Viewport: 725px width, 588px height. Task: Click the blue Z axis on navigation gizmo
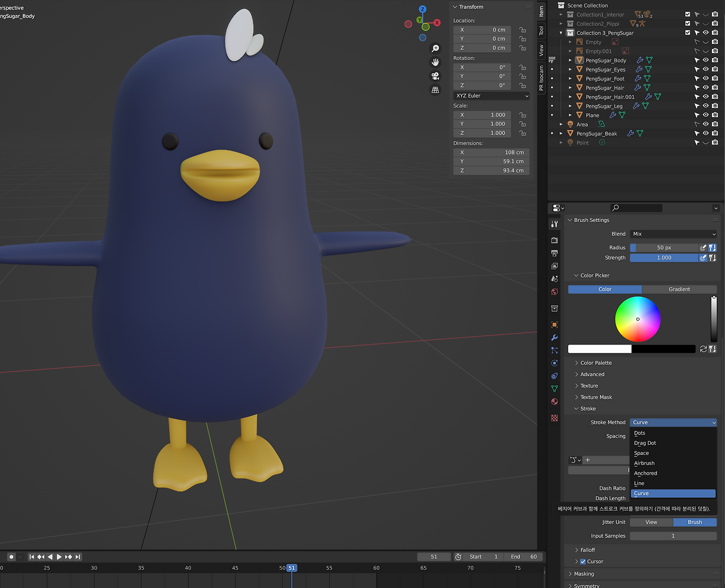[x=423, y=10]
